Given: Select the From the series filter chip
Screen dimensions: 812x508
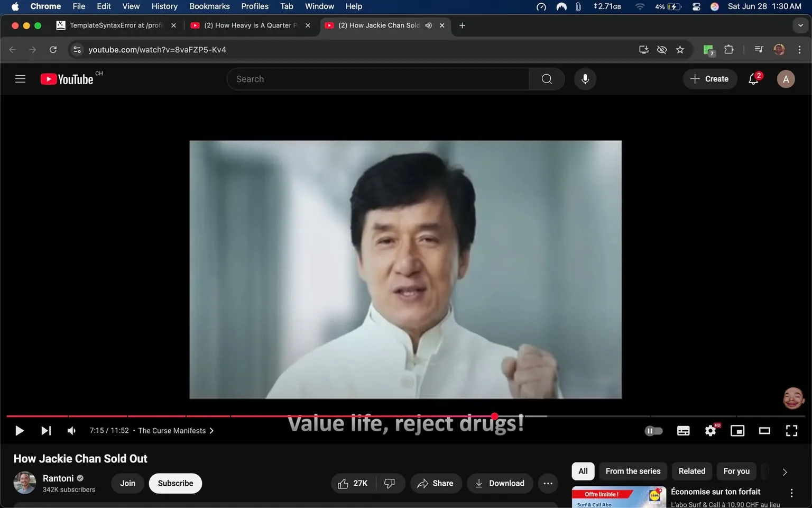Looking at the screenshot, I should 632,471.
